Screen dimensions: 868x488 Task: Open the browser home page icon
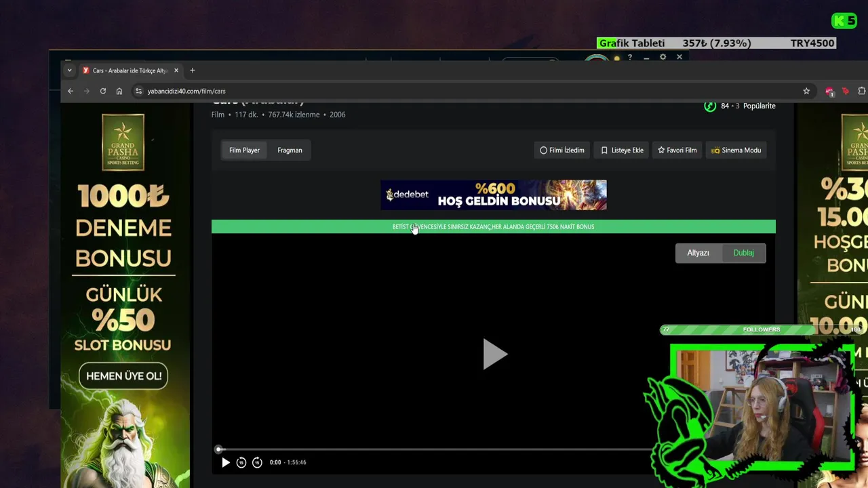[119, 91]
